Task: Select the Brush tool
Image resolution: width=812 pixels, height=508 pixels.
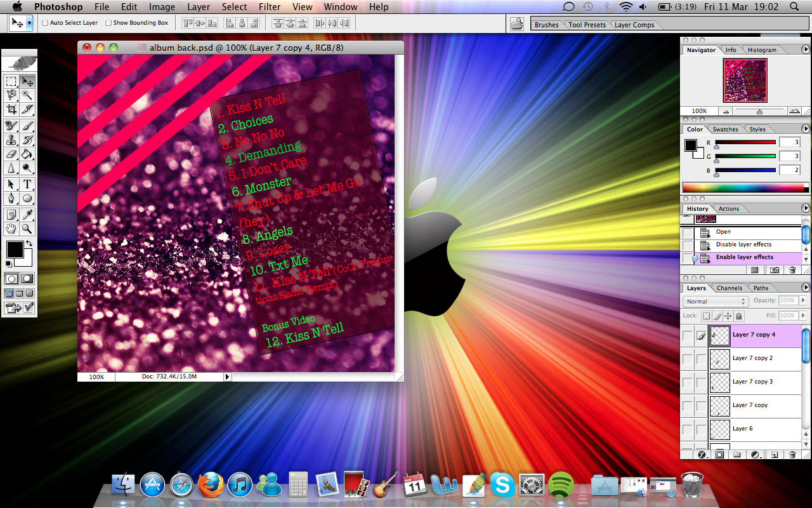Action: (x=27, y=126)
